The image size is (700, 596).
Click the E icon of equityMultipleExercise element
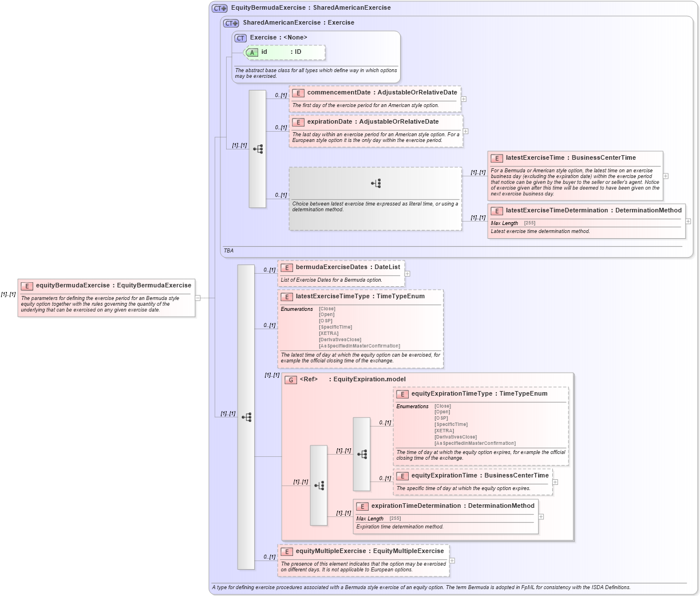[287, 551]
